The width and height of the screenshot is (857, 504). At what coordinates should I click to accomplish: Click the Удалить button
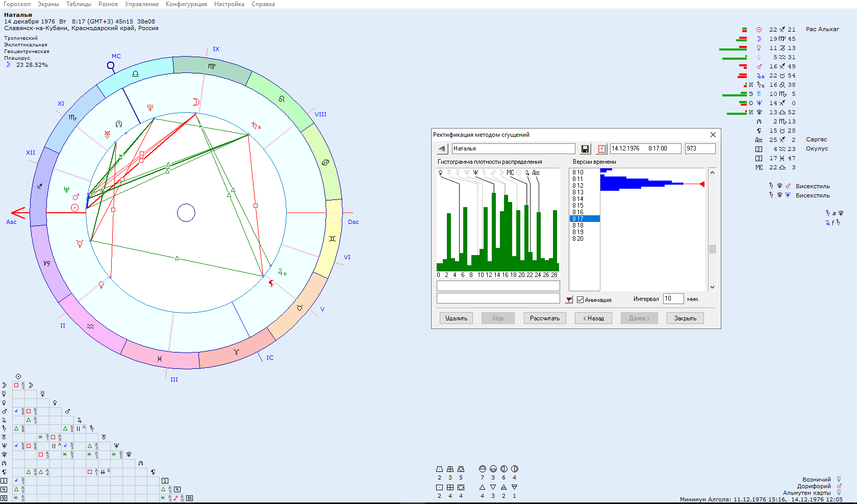pos(456,318)
